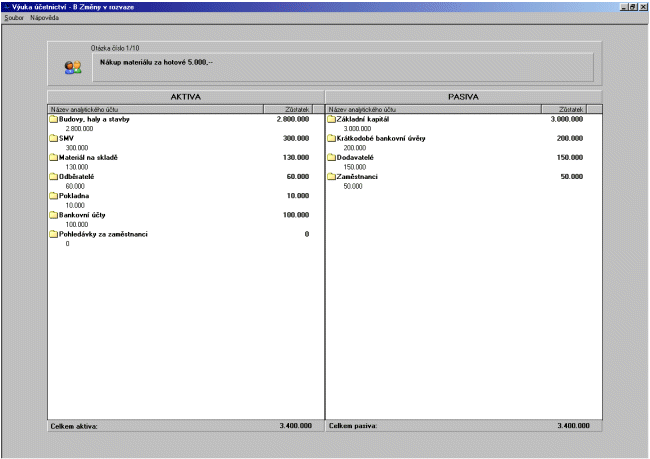Click the AKTIVA panel header

pyautogui.click(x=185, y=96)
